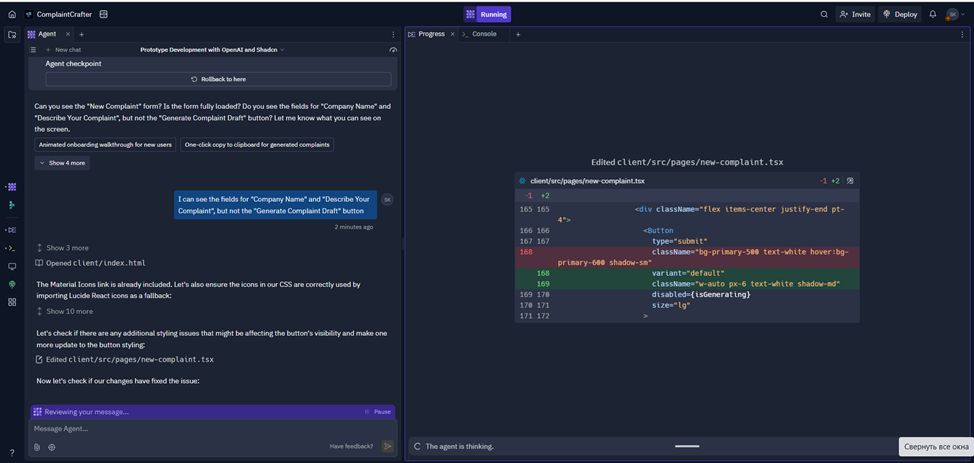Open Edited client/src/pages/new-complaint.tsx entry in chat
Screen dimensions: 974x463
tap(125, 359)
